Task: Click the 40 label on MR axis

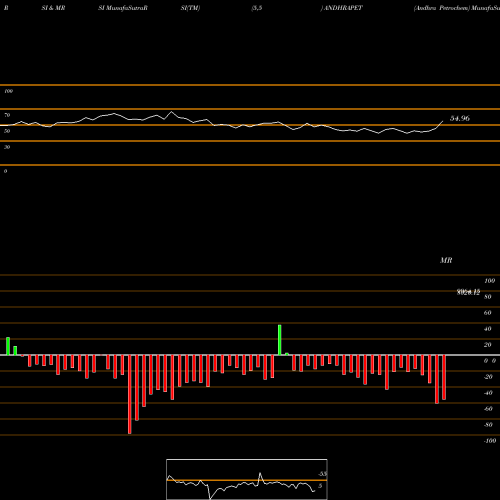Action: (487, 329)
